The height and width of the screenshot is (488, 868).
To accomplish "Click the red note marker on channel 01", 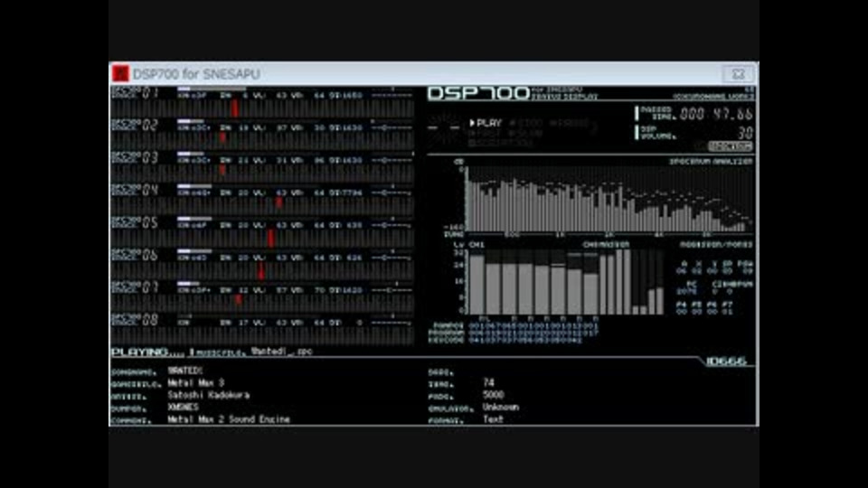I will (235, 108).
